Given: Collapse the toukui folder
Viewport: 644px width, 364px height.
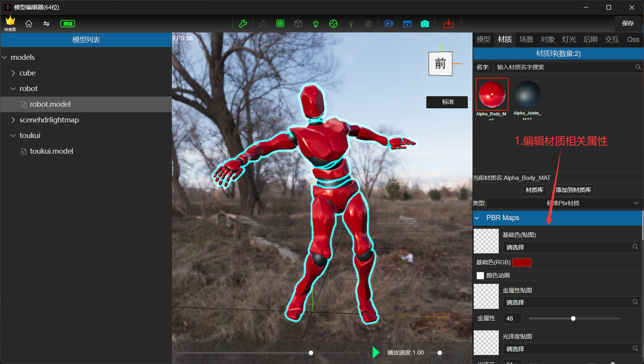Looking at the screenshot, I should pyautogui.click(x=13, y=136).
